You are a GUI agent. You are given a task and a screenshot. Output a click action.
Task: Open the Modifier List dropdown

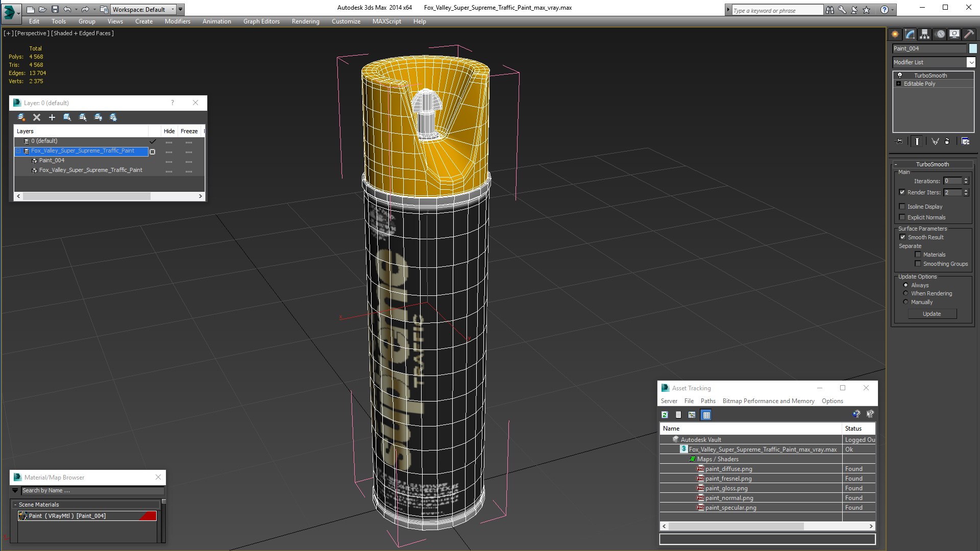pyautogui.click(x=971, y=62)
